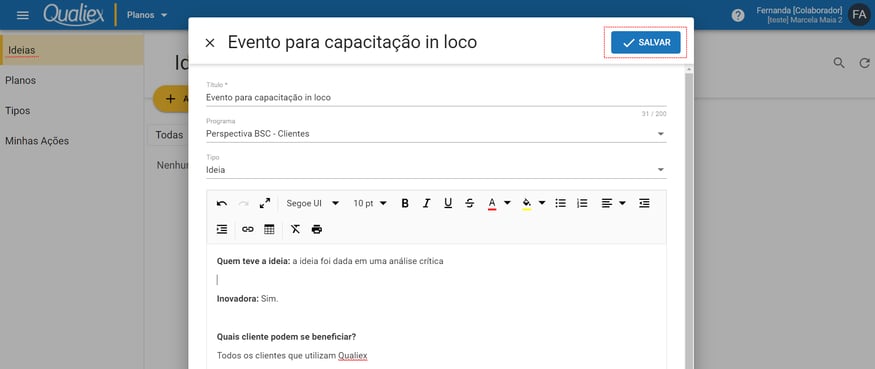This screenshot has width=875, height=369.
Task: Open the Programa dropdown
Action: coord(436,134)
